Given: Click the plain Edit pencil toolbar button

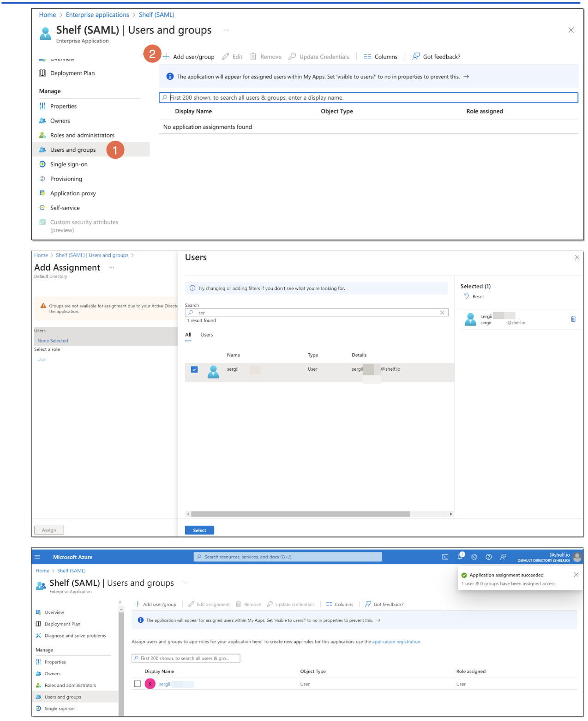Looking at the screenshot, I should coord(232,57).
